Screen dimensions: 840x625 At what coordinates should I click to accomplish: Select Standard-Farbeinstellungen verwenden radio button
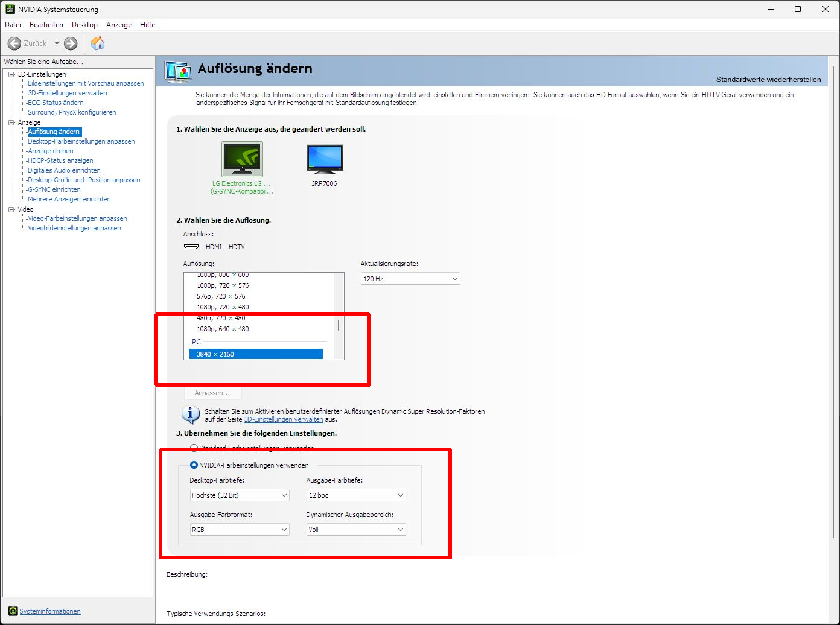[x=194, y=448]
